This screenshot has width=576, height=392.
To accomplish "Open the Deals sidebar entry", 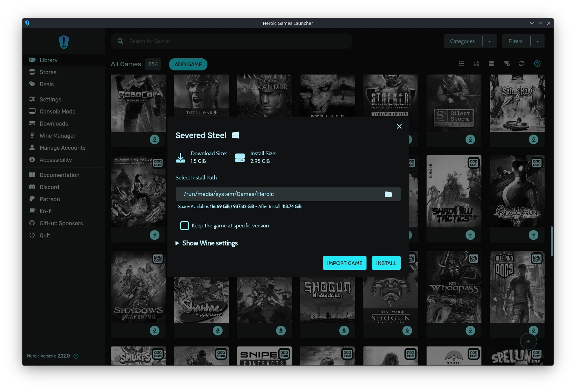I will tap(64, 84).
